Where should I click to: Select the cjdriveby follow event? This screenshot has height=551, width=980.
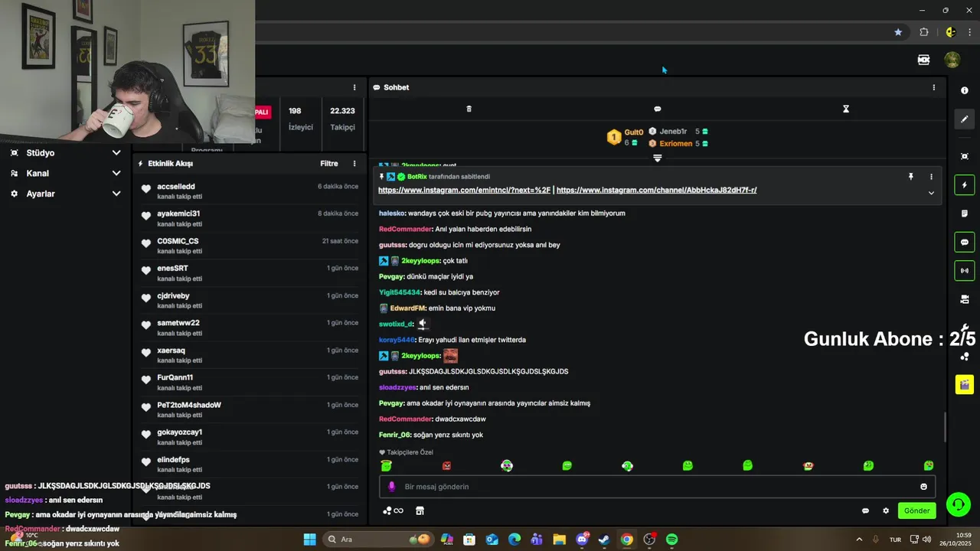click(250, 301)
